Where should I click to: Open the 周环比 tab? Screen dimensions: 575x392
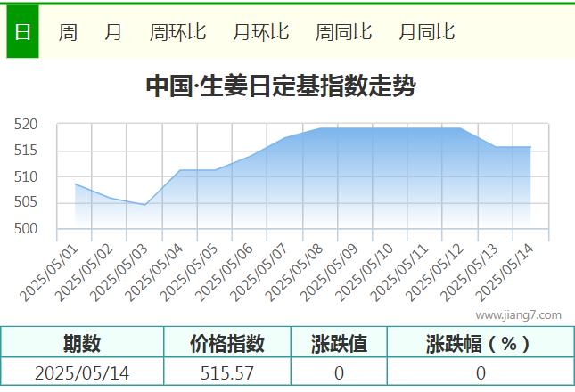click(177, 32)
